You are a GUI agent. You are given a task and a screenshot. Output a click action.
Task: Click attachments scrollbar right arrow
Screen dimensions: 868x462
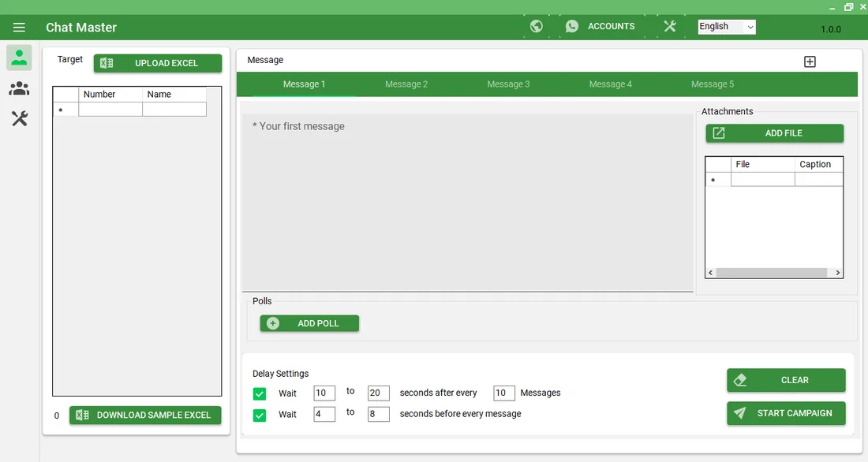coord(837,273)
